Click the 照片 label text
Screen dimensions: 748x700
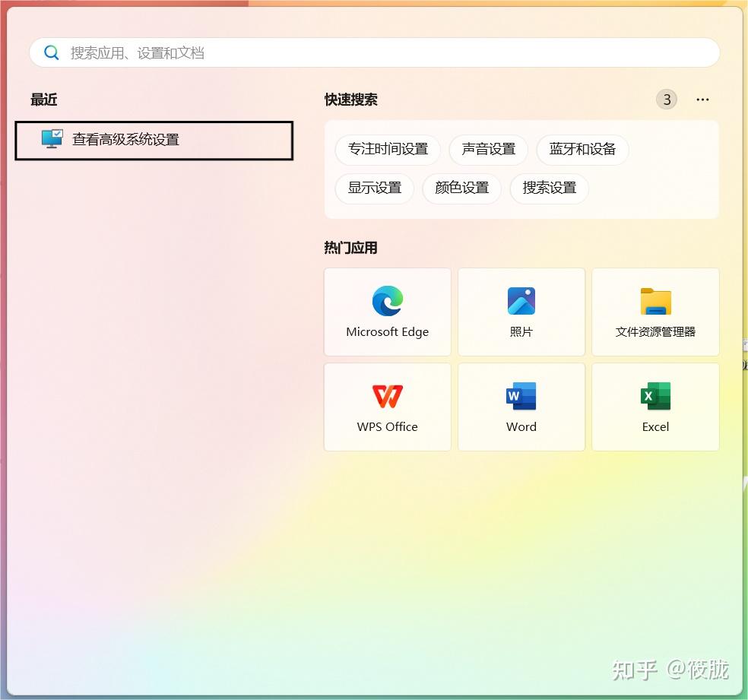pos(521,332)
